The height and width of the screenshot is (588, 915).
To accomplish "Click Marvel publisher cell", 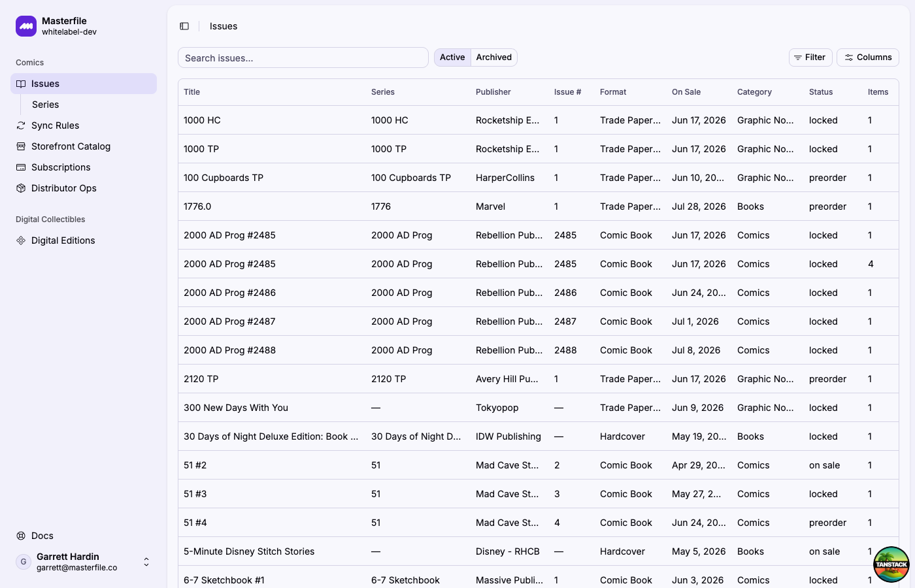I will (490, 206).
